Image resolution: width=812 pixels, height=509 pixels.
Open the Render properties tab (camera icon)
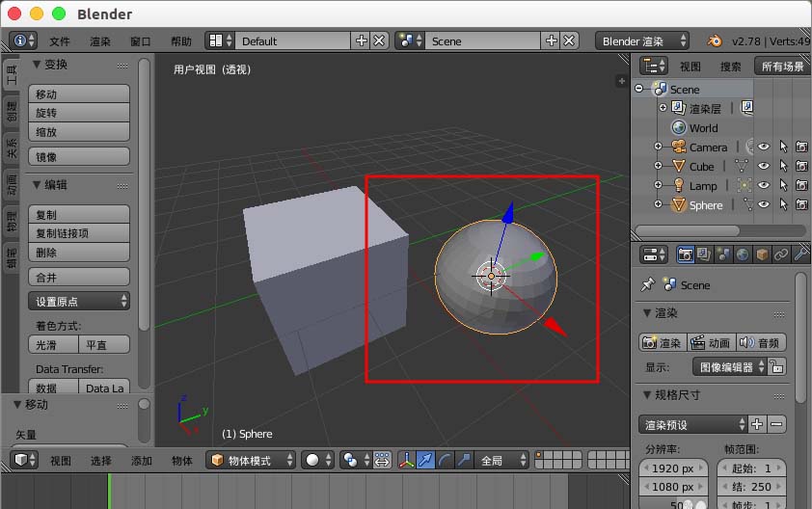click(685, 254)
